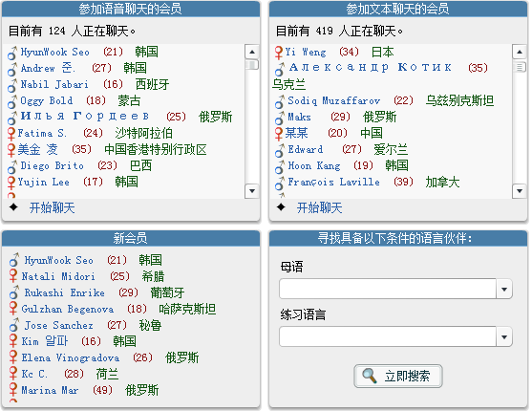The height and width of the screenshot is (411, 532).
Task: Open François Laville profile link
Action: pos(334,182)
